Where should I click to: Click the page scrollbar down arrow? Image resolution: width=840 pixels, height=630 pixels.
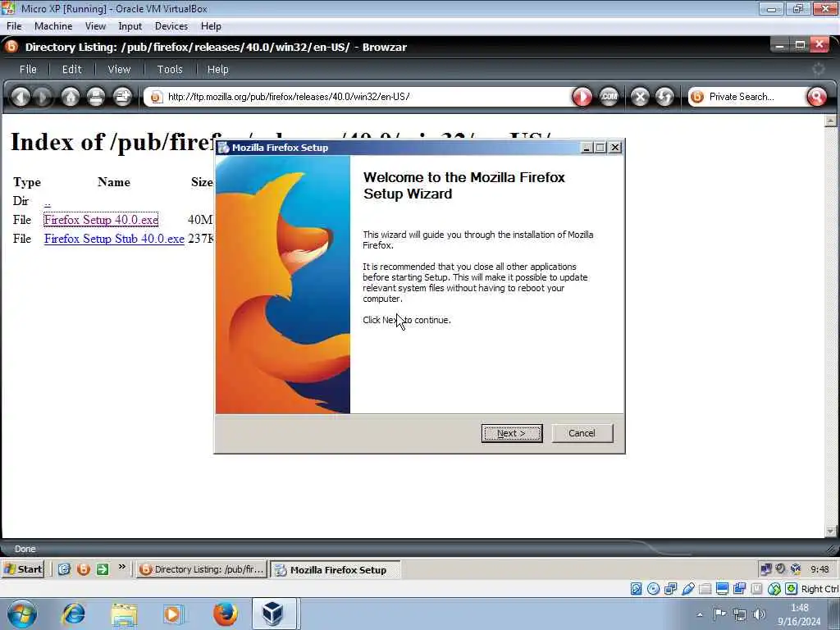830,531
